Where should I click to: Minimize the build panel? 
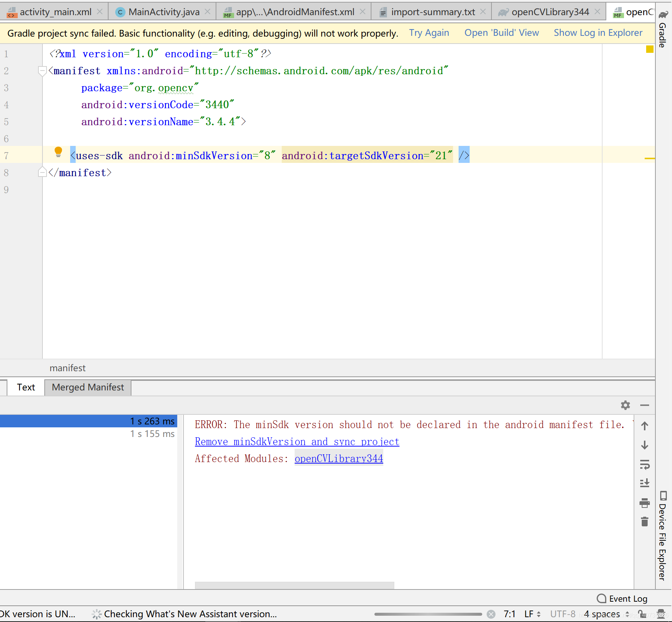(645, 405)
